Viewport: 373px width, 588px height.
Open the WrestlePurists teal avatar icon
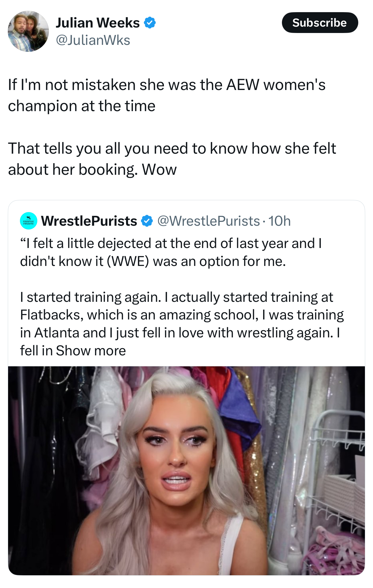[x=28, y=221]
